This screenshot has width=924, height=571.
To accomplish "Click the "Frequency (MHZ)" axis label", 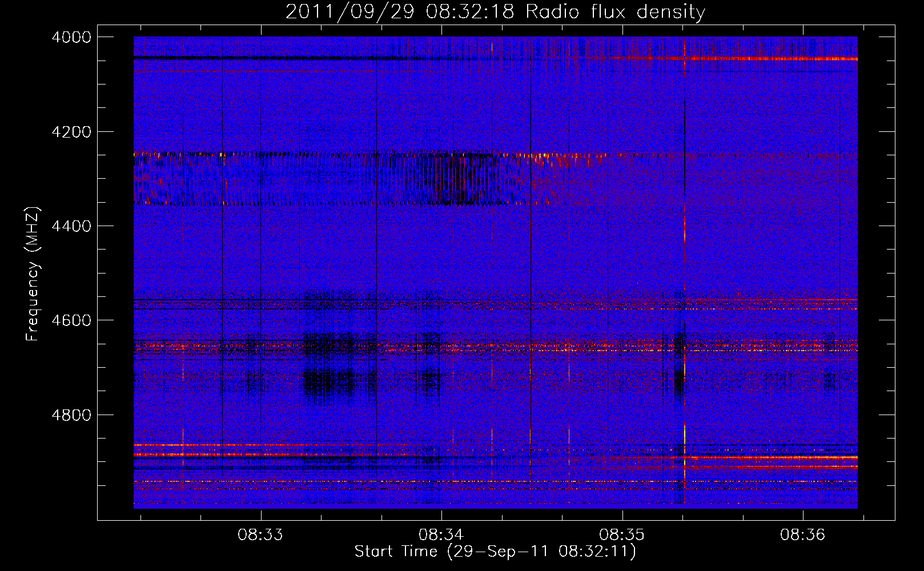I will pos(33,274).
